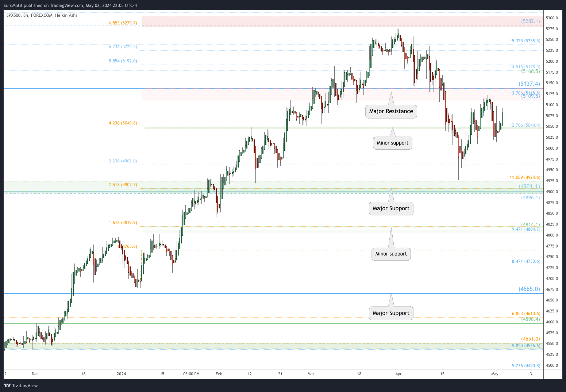566x392 pixels.
Task: Click the "6.853 (4610.6)" orange level label
Action: [x=526, y=314]
